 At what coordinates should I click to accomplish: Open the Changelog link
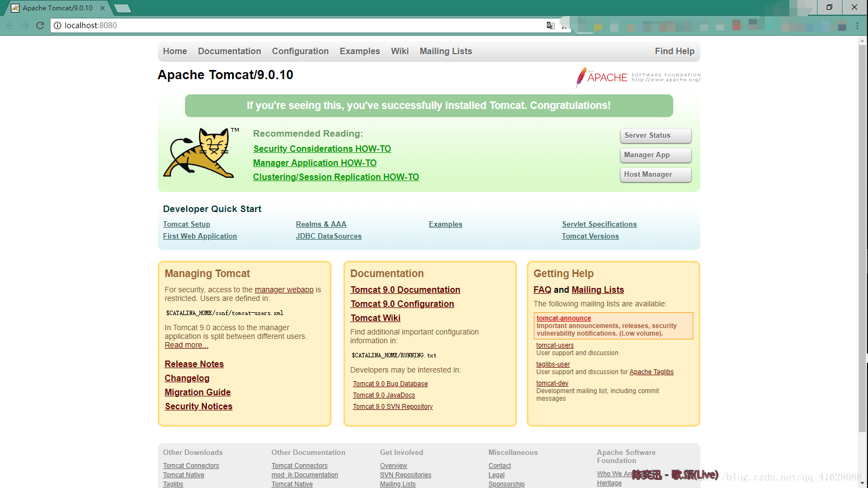click(x=187, y=378)
